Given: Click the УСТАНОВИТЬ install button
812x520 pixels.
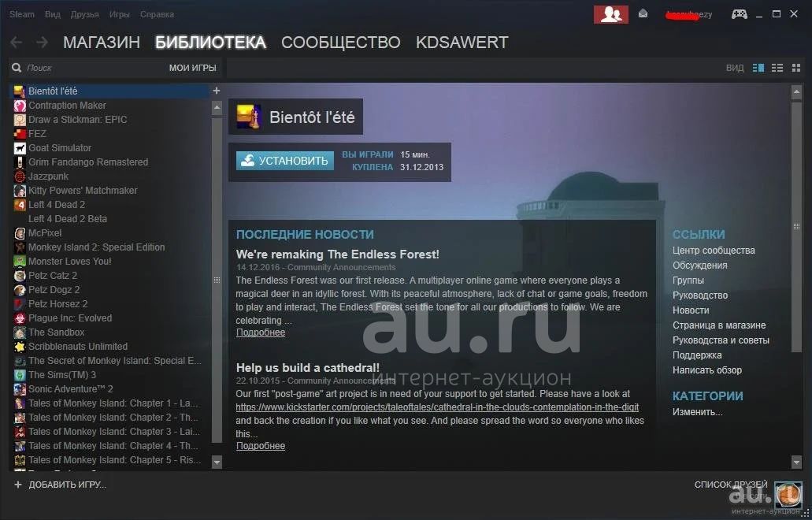Looking at the screenshot, I should (285, 161).
